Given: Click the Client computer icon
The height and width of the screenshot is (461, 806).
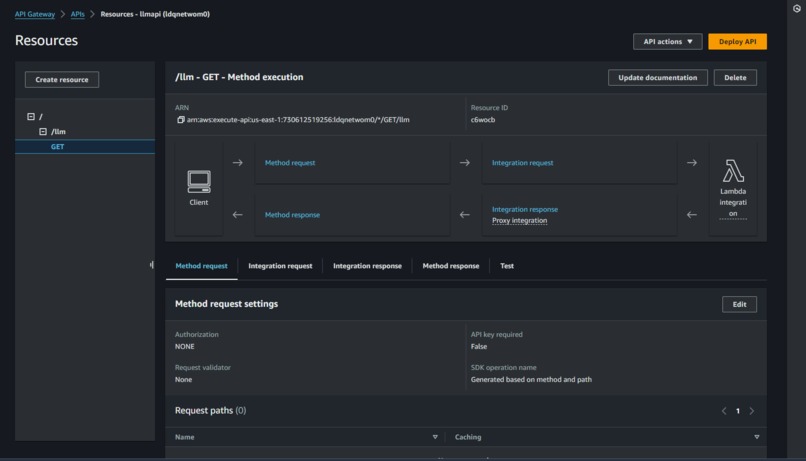Looking at the screenshot, I should point(199,181).
